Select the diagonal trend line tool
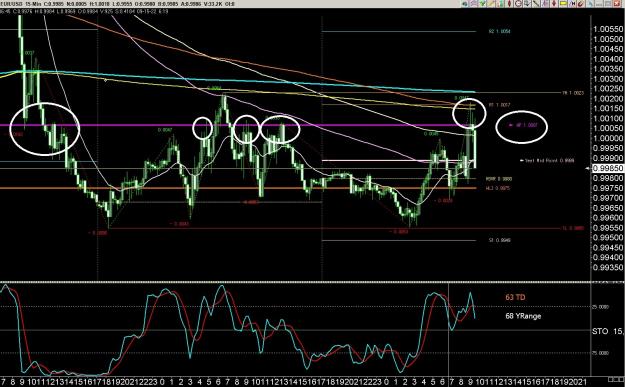 [x=536, y=4]
